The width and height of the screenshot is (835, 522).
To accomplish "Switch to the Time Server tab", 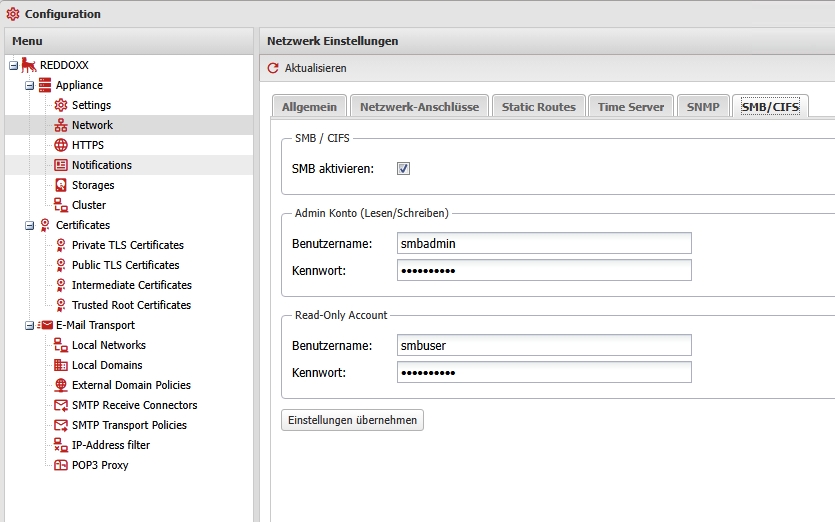I will (630, 107).
